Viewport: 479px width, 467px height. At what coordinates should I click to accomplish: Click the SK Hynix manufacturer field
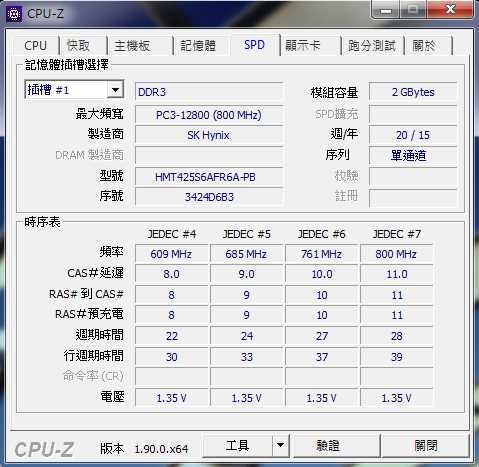tap(209, 135)
